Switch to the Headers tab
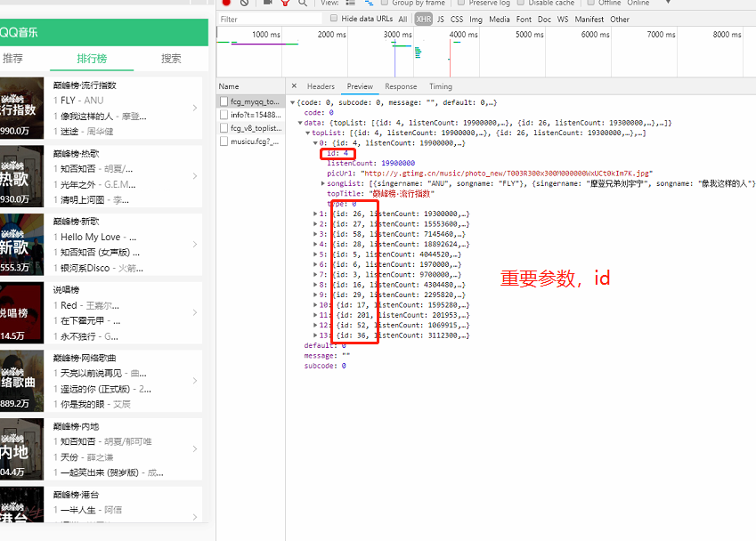This screenshot has width=756, height=541. tap(321, 86)
